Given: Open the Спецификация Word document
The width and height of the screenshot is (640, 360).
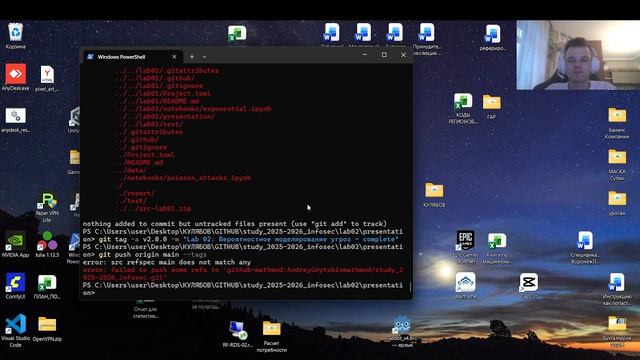Looking at the screenshot, I should coord(585,247).
